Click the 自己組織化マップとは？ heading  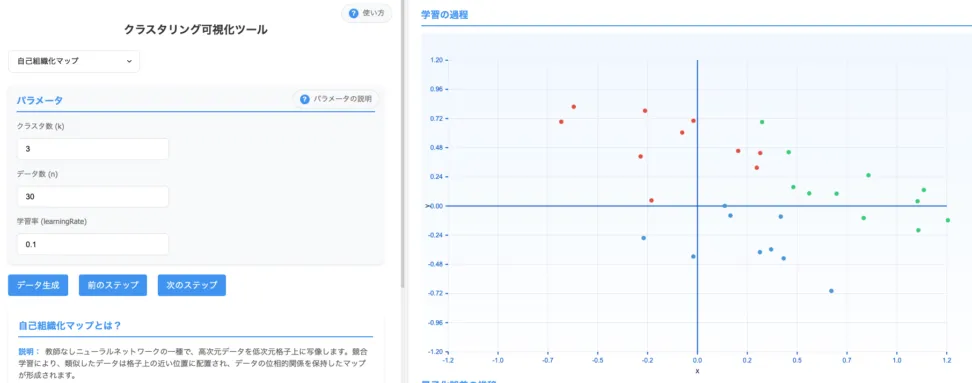69,325
